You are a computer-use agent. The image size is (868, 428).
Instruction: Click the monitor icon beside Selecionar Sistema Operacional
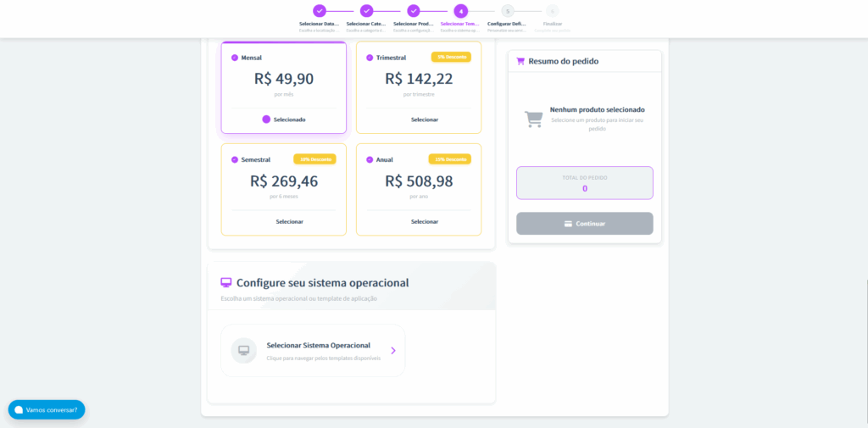(x=243, y=350)
